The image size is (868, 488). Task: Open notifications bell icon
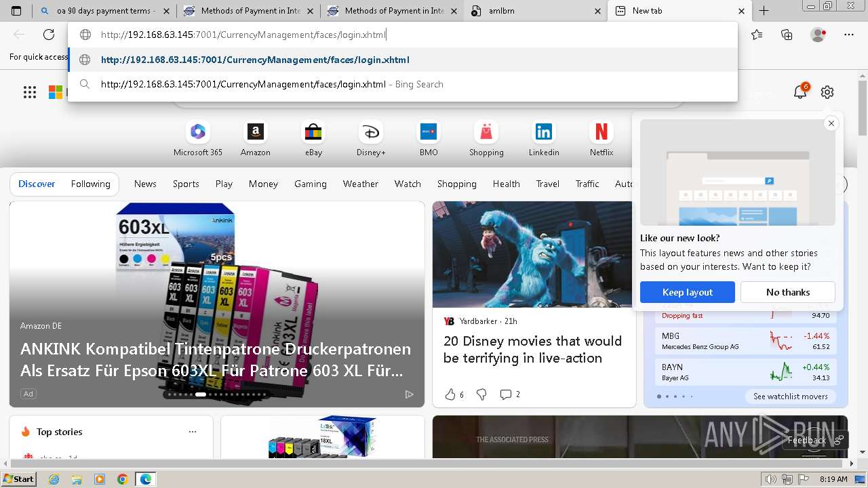800,92
